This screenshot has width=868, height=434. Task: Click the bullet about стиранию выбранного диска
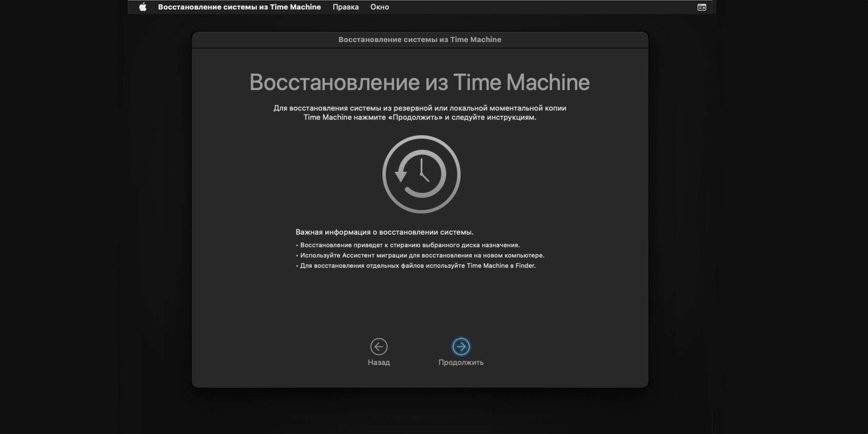pyautogui.click(x=408, y=245)
